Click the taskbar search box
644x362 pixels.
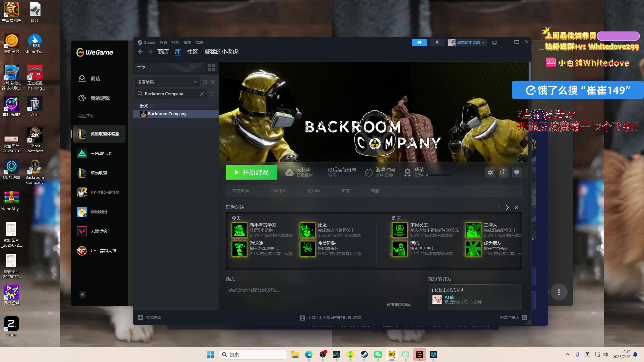pos(253,354)
